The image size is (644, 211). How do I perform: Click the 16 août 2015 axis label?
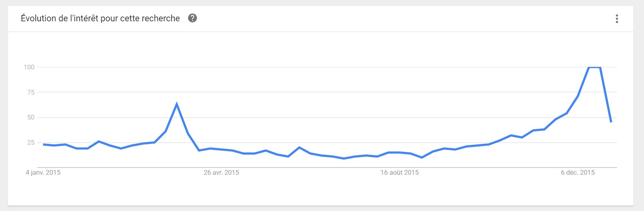(x=400, y=172)
